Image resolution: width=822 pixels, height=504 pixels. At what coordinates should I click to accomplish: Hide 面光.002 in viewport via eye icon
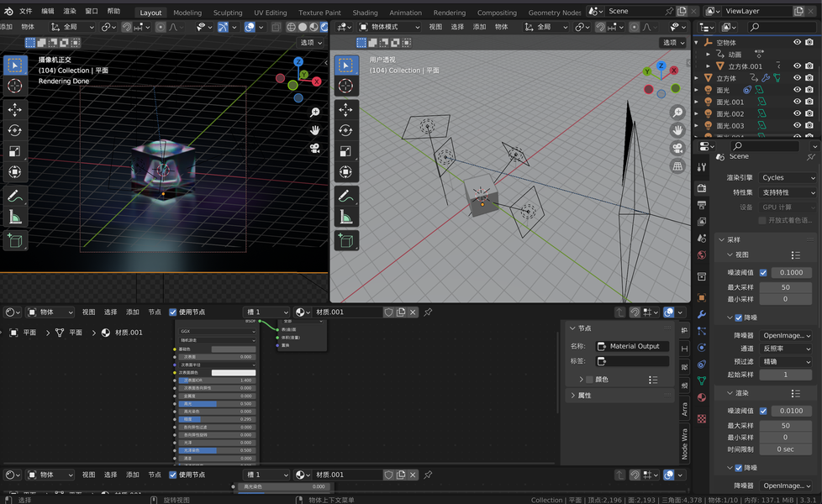(x=797, y=113)
